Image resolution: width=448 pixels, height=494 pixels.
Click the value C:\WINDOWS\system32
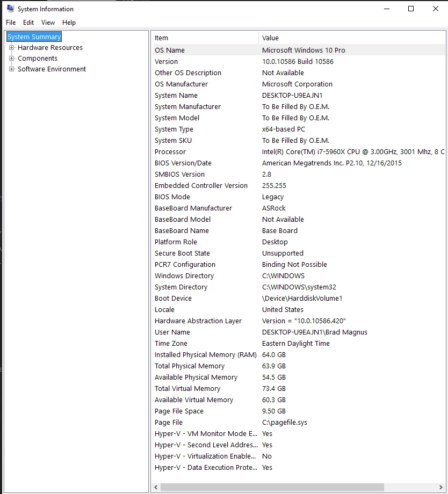299,287
